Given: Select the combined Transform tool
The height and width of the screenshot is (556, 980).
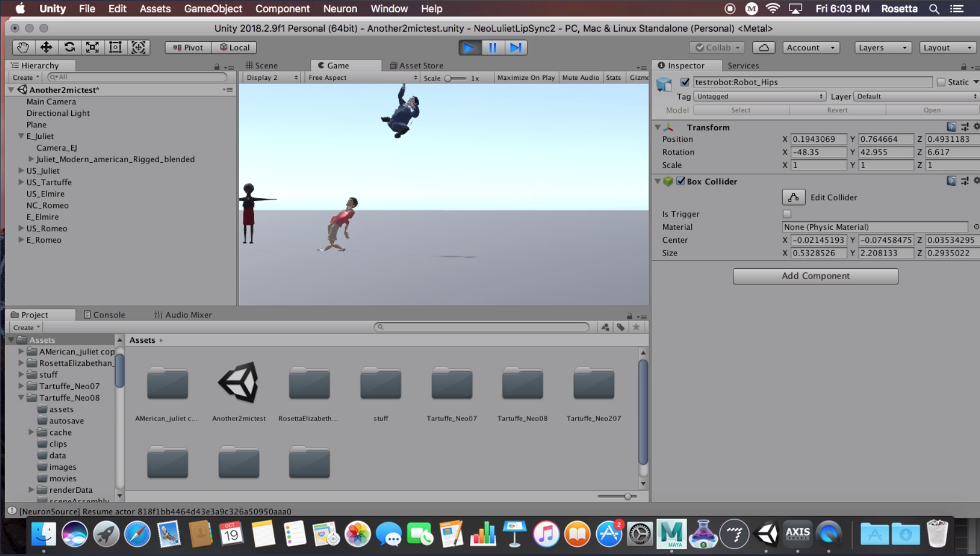Looking at the screenshot, I should [x=138, y=47].
